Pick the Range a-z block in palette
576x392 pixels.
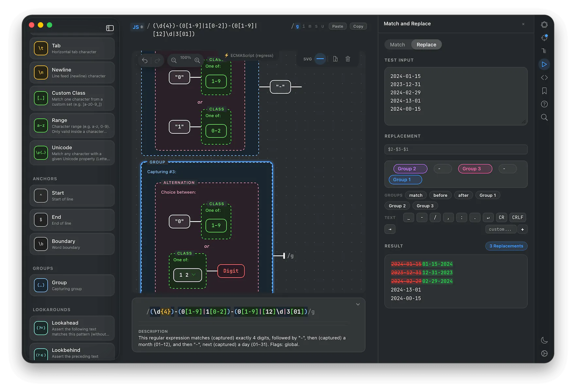point(72,125)
